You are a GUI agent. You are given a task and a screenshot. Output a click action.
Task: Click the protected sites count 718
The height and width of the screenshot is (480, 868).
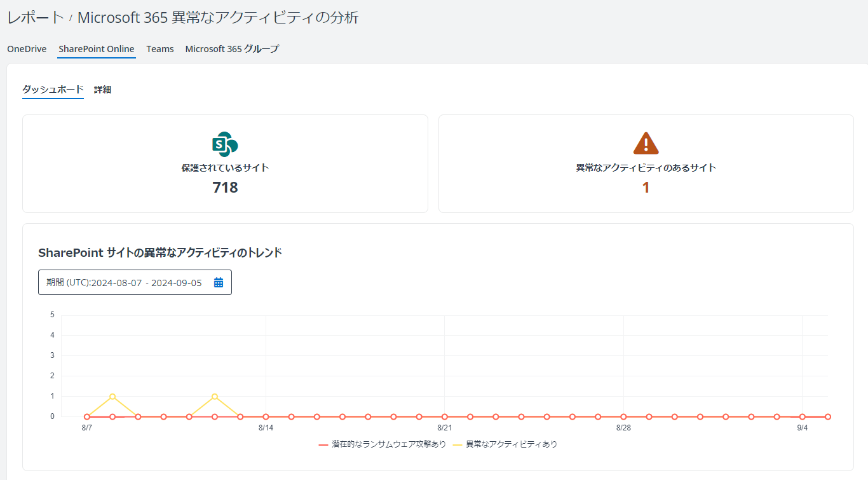point(225,188)
